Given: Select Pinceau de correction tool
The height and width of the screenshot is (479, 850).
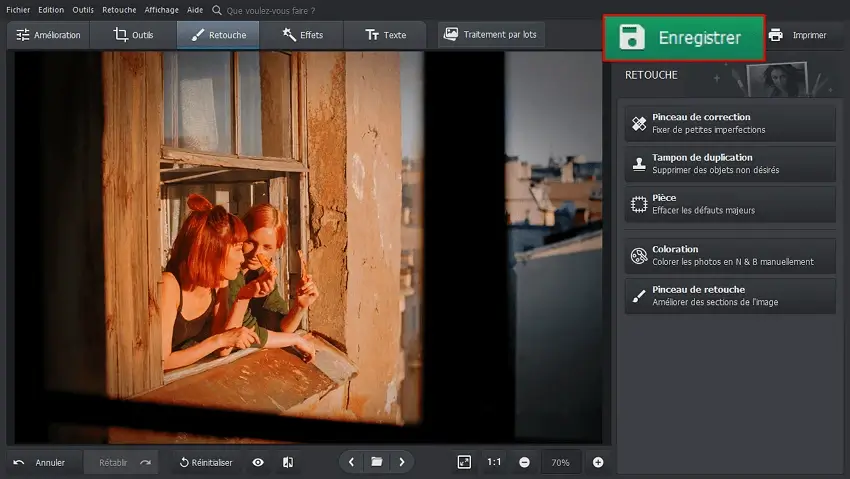Looking at the screenshot, I should tap(730, 123).
